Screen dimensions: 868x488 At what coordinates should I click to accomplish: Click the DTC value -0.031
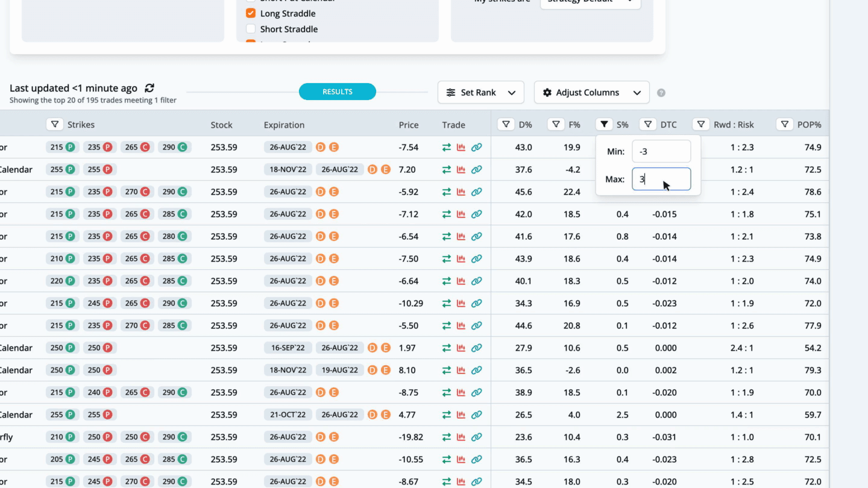pos(664,437)
